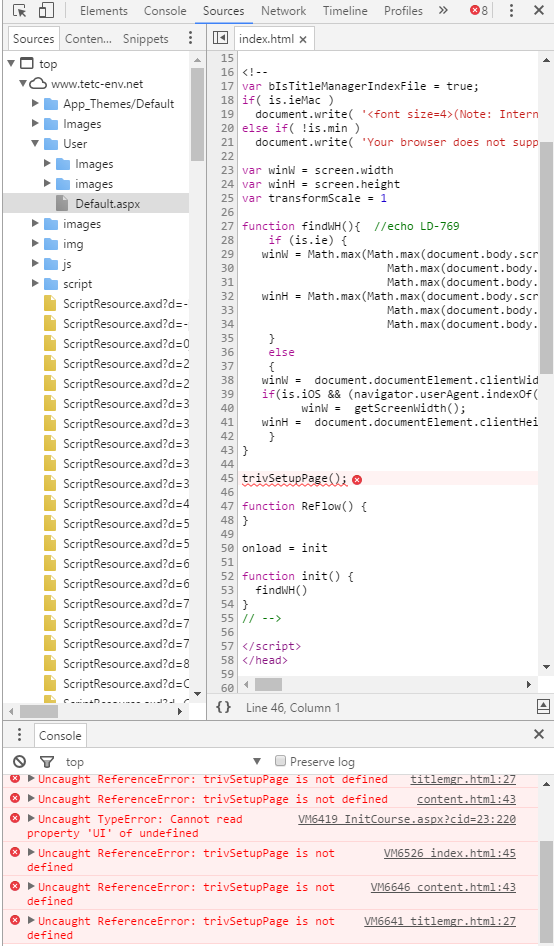Open the VM6646 content.html:43 link
554x946 pixels.
[x=443, y=887]
